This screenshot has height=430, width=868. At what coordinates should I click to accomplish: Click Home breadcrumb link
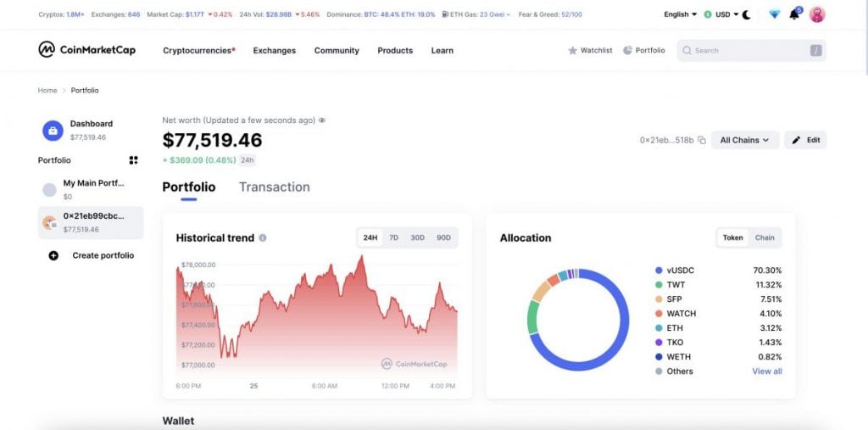click(x=47, y=90)
